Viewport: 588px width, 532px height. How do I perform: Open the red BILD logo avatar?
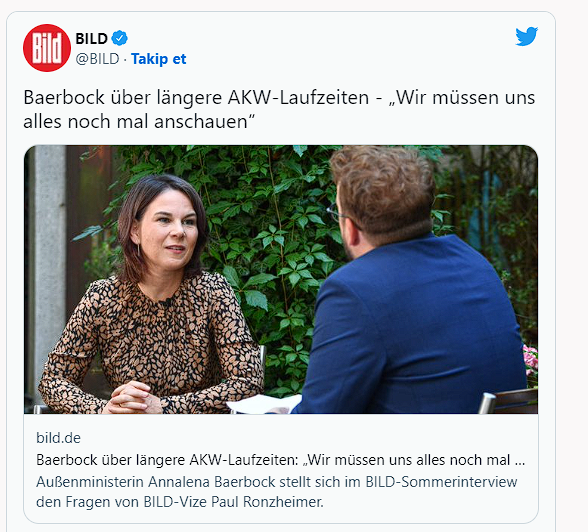tap(46, 48)
